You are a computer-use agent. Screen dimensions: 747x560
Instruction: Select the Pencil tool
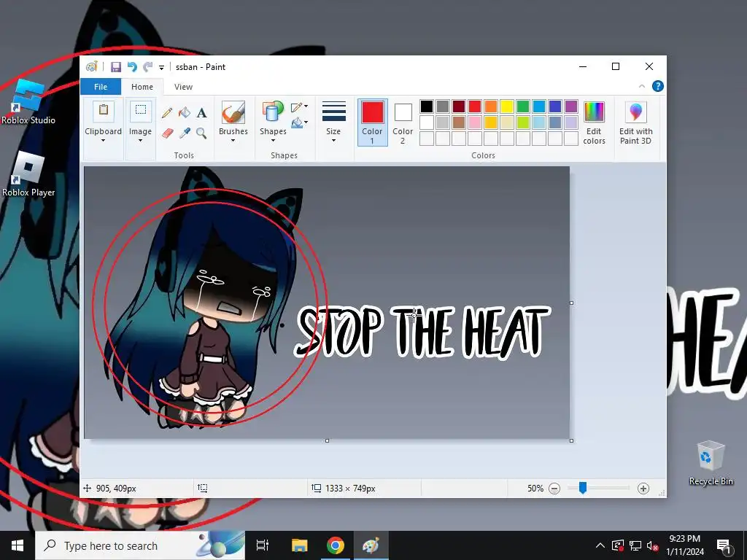point(167,113)
